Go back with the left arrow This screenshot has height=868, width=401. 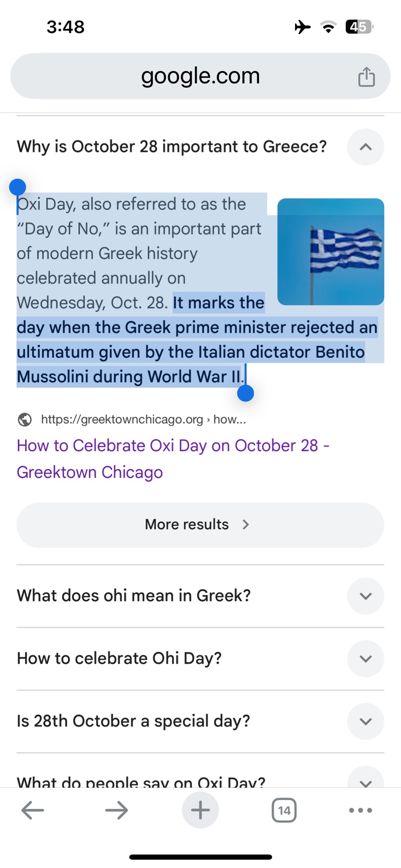32,810
